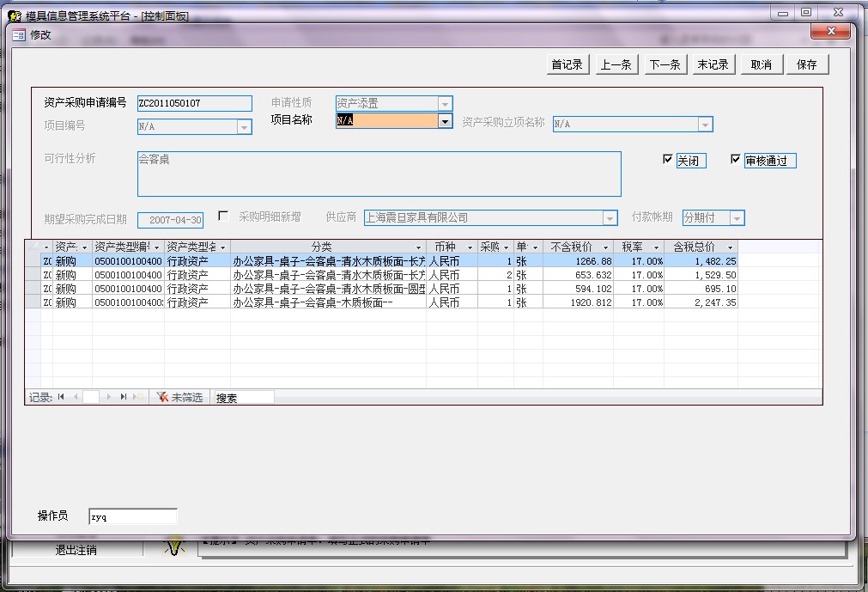868x592 pixels.
Task: Open the 付款帐期 dropdown
Action: click(x=737, y=218)
